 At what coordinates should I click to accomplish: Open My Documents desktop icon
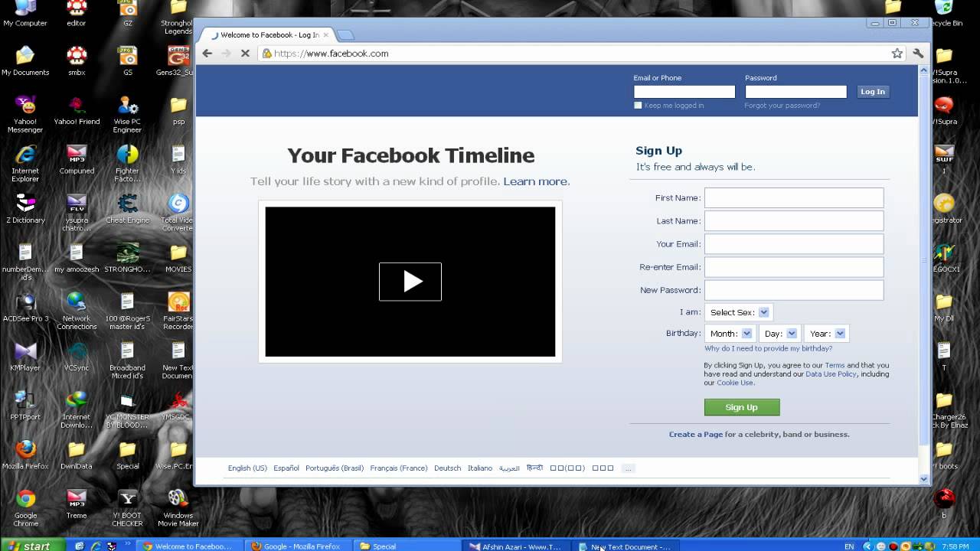(x=25, y=61)
